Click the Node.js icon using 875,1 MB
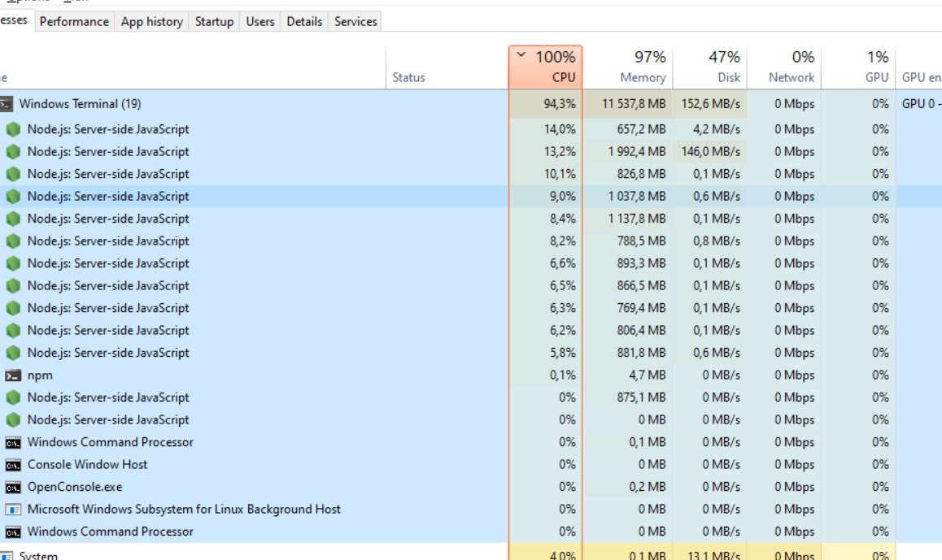The width and height of the screenshot is (942, 560). coord(13,397)
